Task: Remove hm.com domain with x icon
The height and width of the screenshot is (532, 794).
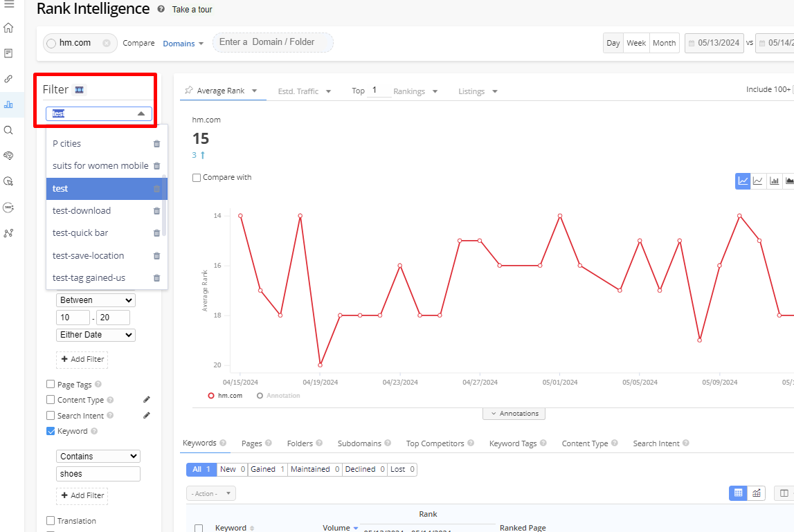Action: pos(107,43)
